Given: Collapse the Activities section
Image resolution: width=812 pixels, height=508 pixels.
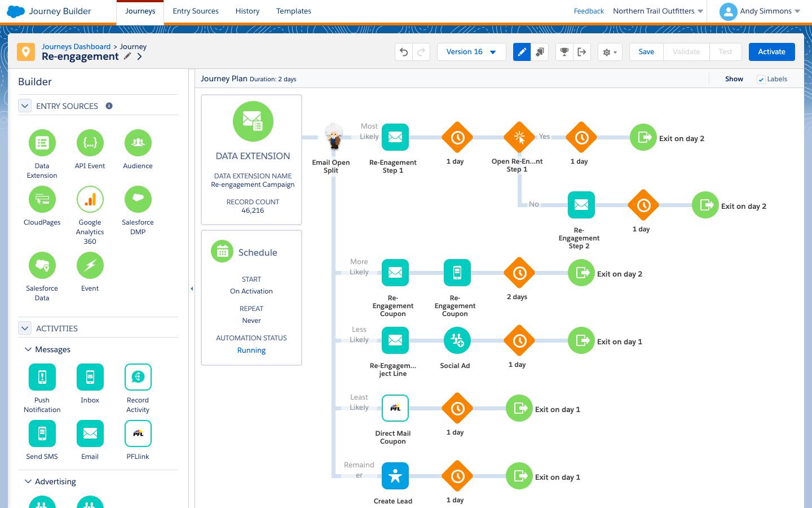Looking at the screenshot, I should [25, 328].
